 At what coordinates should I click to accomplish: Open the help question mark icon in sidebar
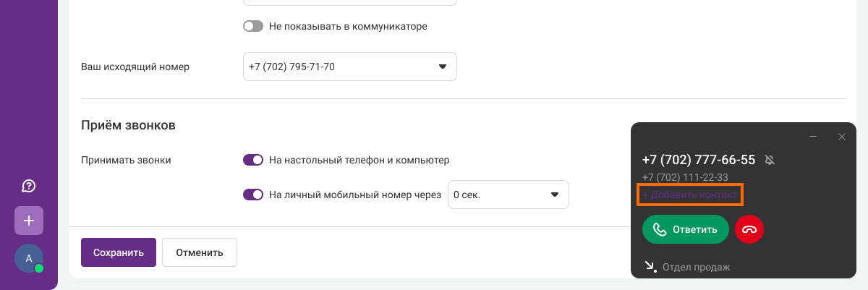coord(29,187)
